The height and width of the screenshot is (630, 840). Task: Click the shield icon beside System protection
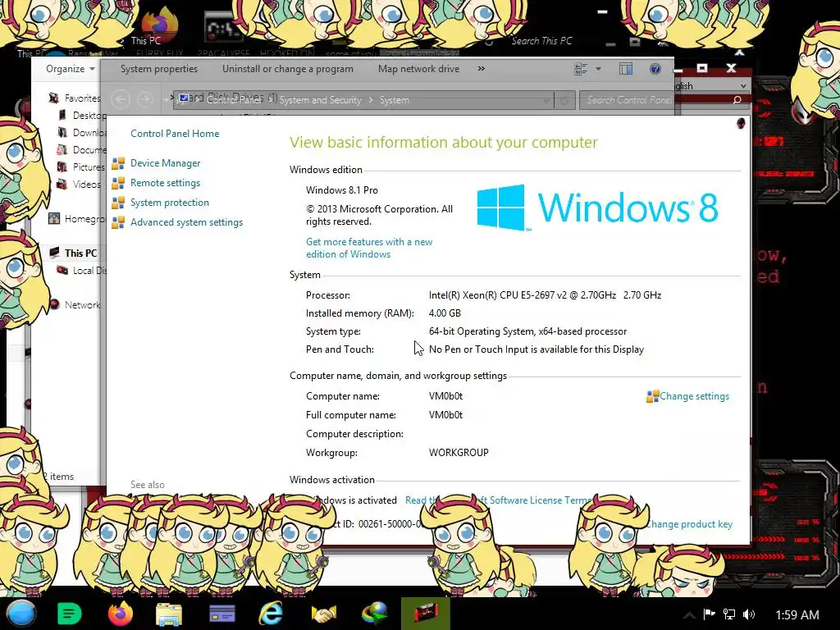click(118, 203)
